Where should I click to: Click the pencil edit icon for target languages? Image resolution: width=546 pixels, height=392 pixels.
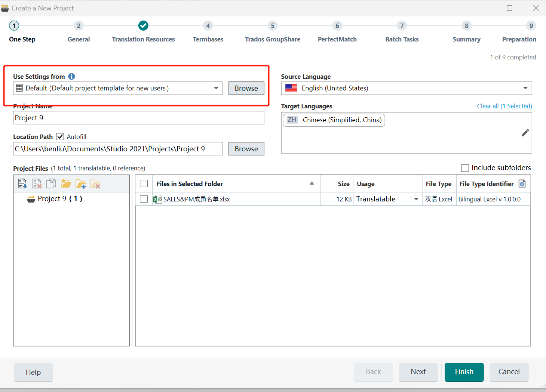[525, 133]
